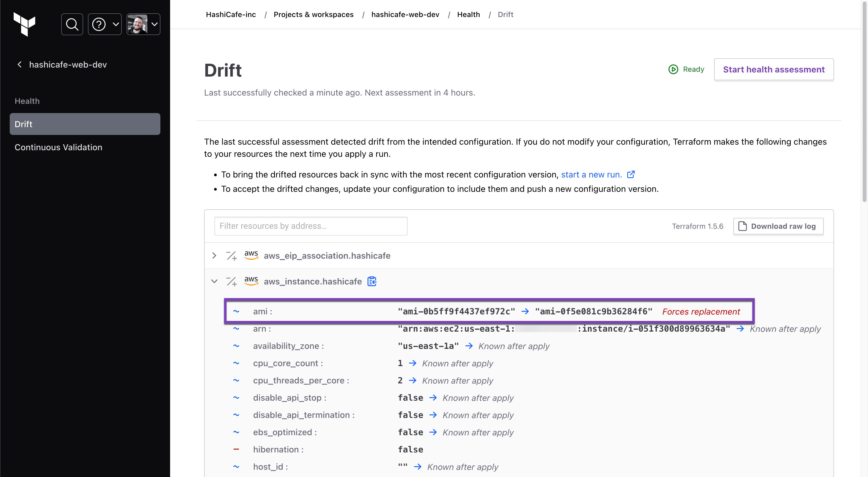Click the Filter resources by address field
Viewport: 868px width, 477px height.
[311, 226]
